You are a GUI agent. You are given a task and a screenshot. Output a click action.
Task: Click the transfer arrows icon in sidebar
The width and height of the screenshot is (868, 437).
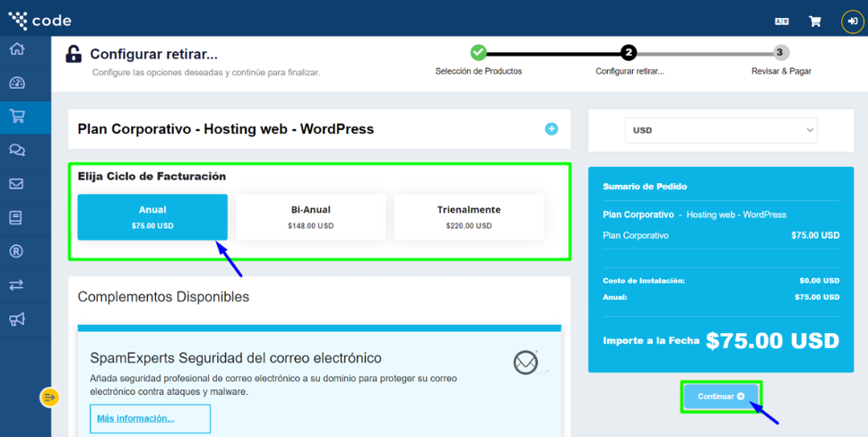(x=16, y=285)
